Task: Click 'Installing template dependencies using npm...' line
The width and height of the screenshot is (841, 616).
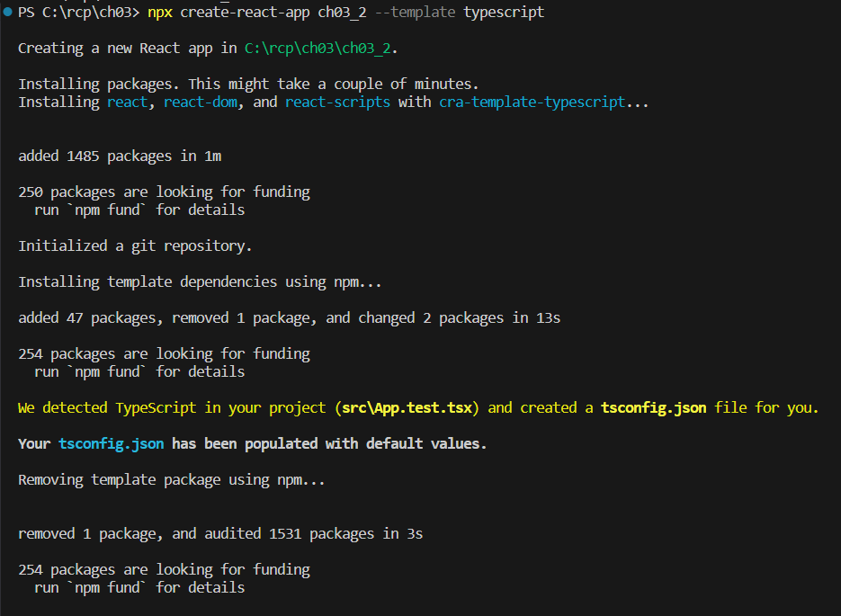Action: tap(200, 282)
